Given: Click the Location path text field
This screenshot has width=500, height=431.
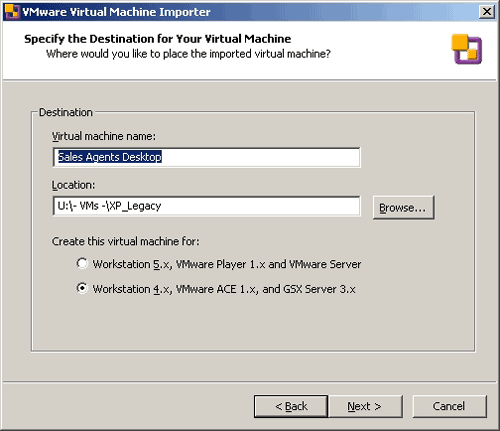Looking at the screenshot, I should (207, 206).
